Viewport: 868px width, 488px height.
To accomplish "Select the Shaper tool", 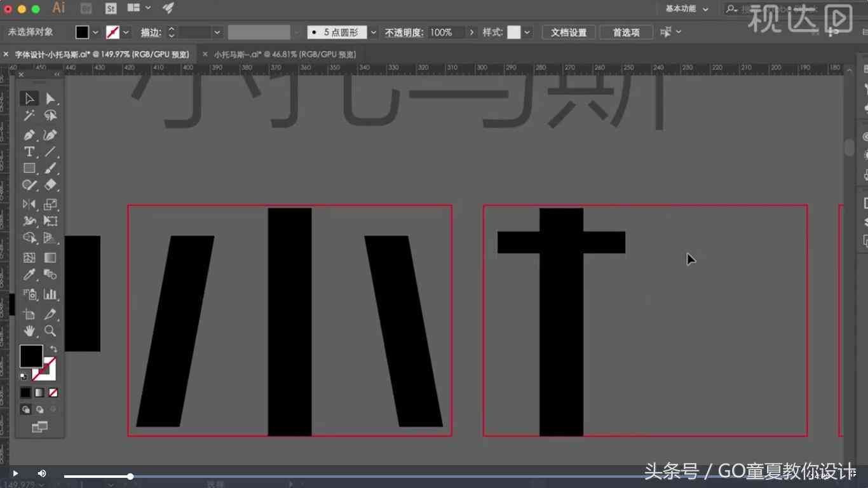I will [x=29, y=185].
